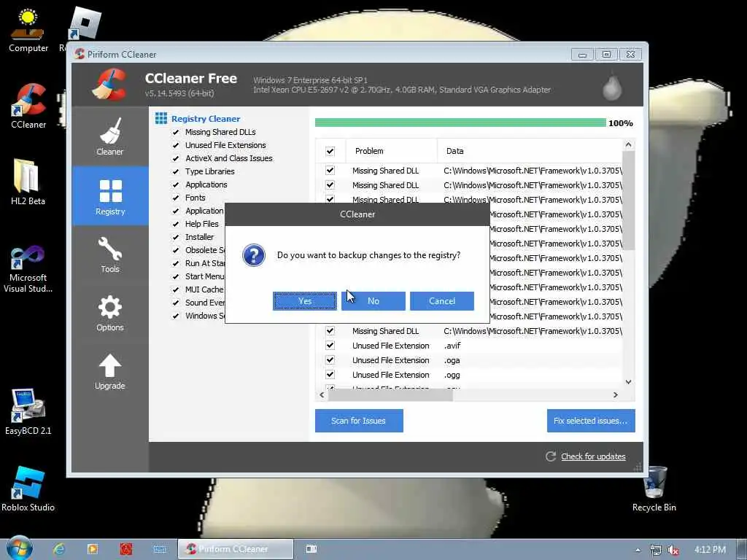Click scroll up arrow in results list
Image resolution: width=747 pixels, height=560 pixels.
[628, 144]
